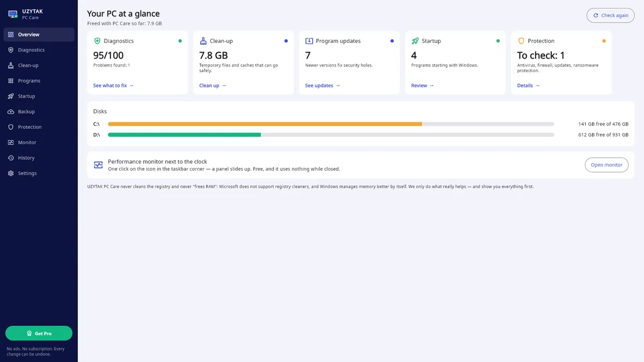Click the badge icon in Get Pro button
The width and height of the screenshot is (644, 362).
[30, 334]
